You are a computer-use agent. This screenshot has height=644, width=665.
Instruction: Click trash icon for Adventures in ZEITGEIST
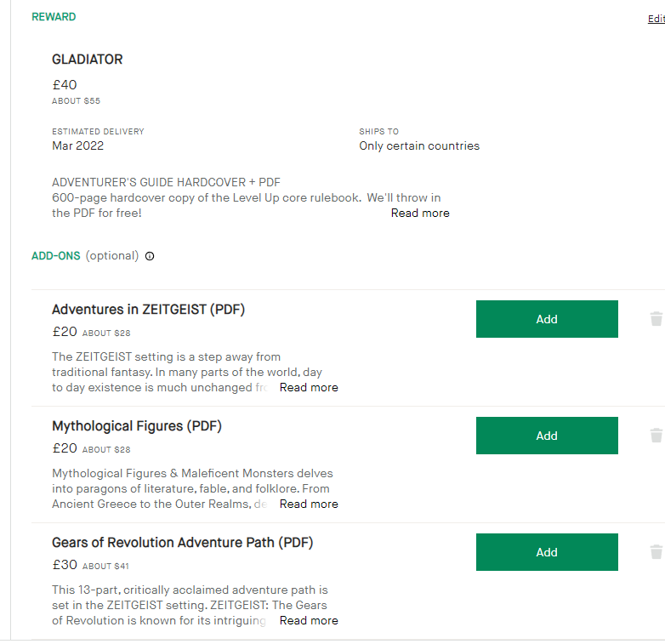tap(656, 319)
